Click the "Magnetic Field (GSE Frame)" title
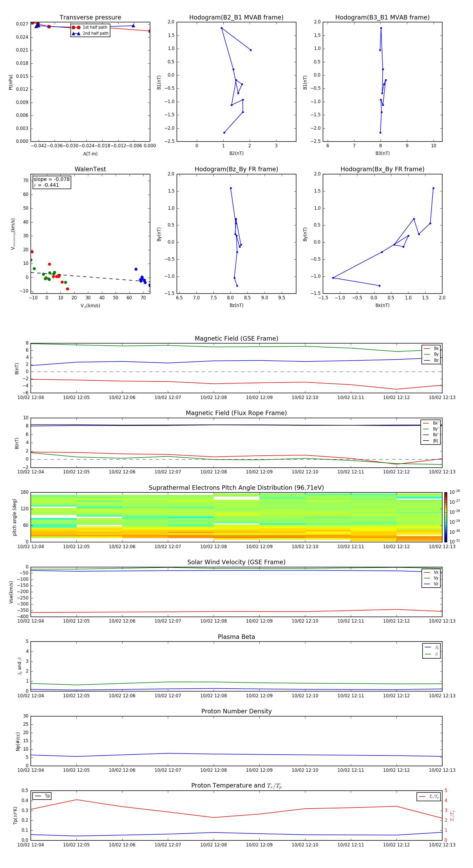The width and height of the screenshot is (473, 868). (x=236, y=339)
